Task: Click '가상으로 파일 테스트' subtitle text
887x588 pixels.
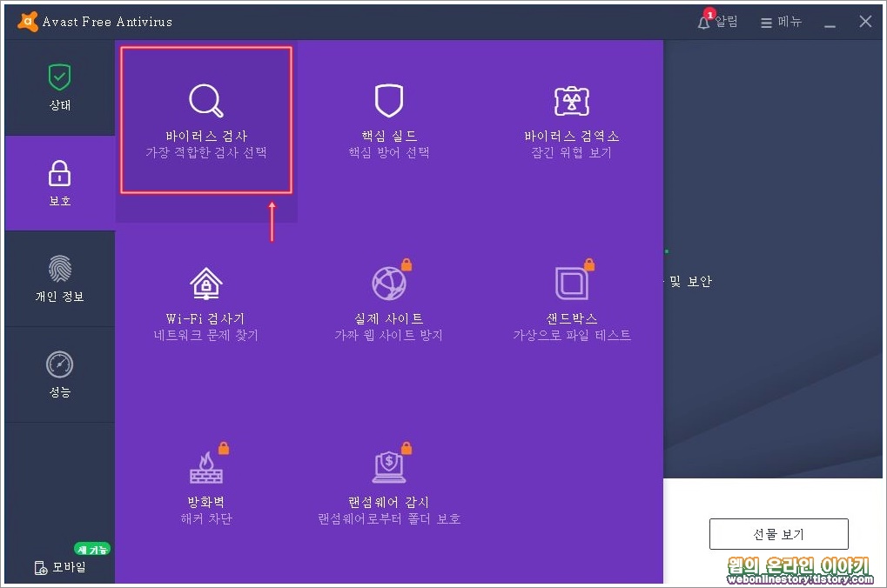Action: [571, 335]
